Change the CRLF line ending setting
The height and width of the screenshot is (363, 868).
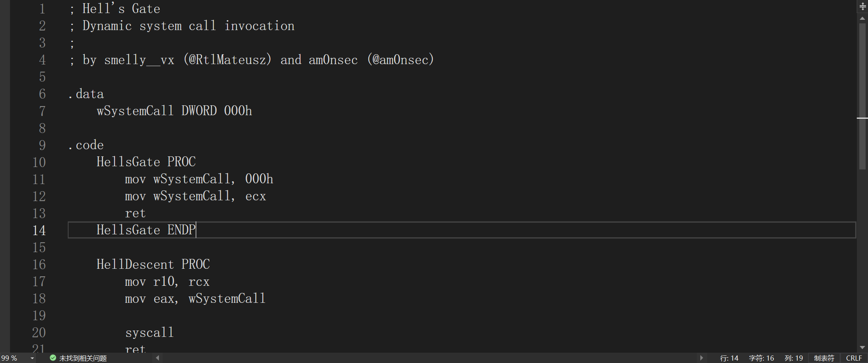pos(854,358)
